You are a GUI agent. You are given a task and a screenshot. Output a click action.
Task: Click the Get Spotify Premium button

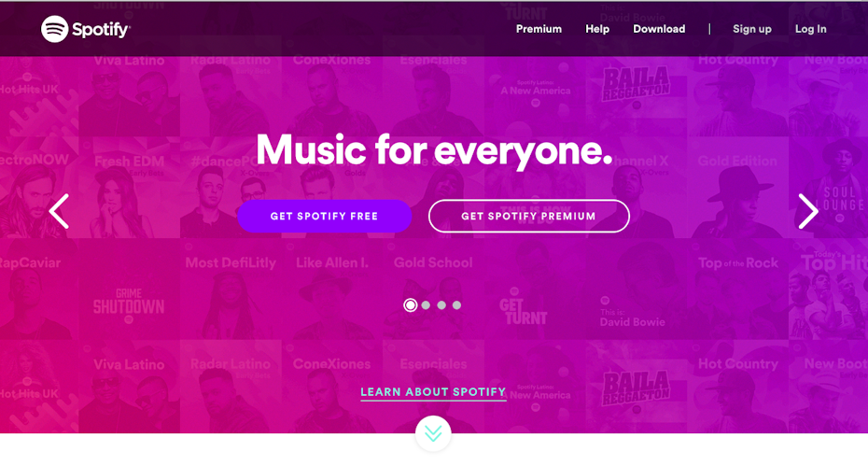528,216
